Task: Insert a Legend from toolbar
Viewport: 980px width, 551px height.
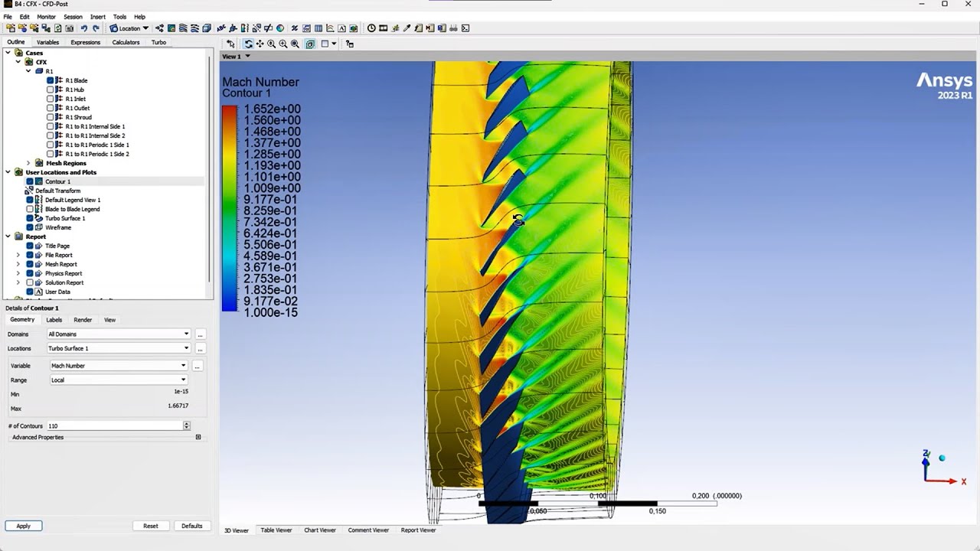Action: [245, 28]
